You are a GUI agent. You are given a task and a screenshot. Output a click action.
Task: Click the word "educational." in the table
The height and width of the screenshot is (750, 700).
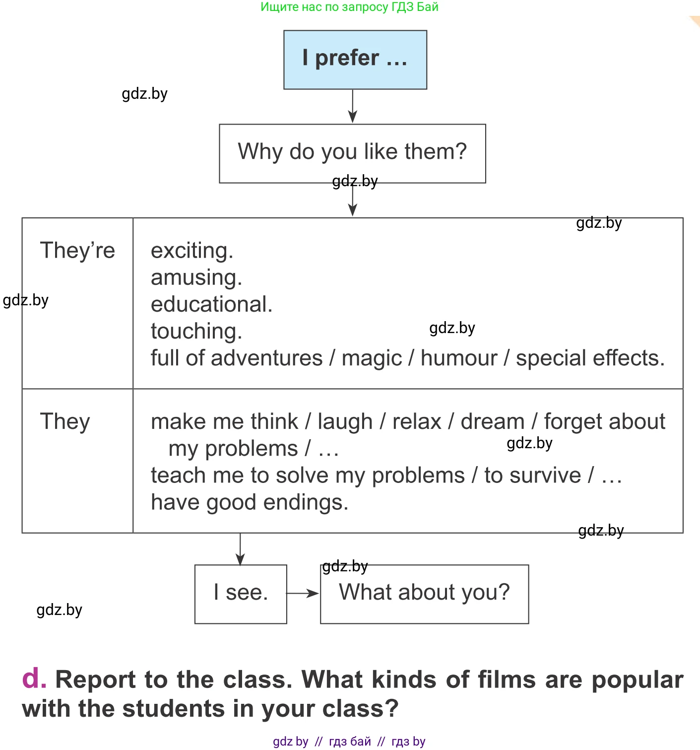212,304
